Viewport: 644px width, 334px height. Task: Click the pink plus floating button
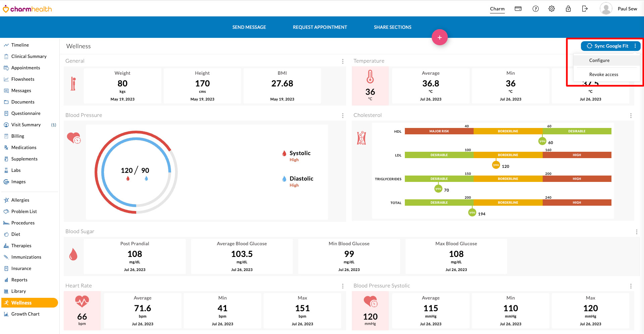(440, 37)
